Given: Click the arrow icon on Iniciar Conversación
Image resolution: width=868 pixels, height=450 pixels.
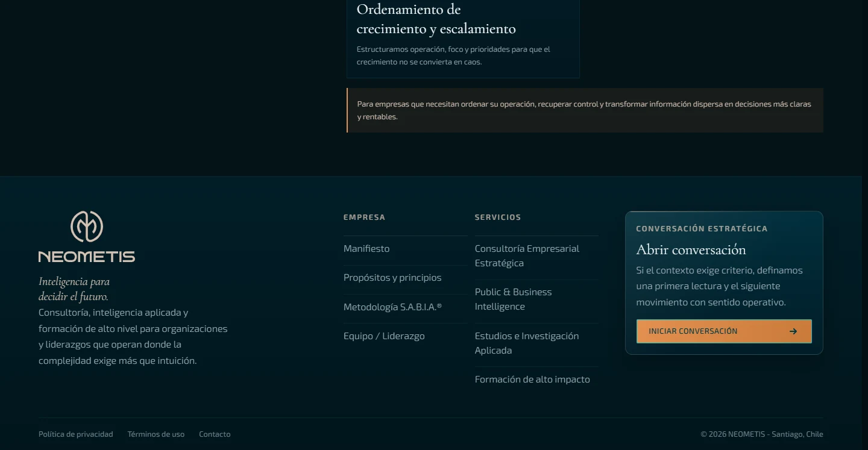Looking at the screenshot, I should tap(793, 331).
